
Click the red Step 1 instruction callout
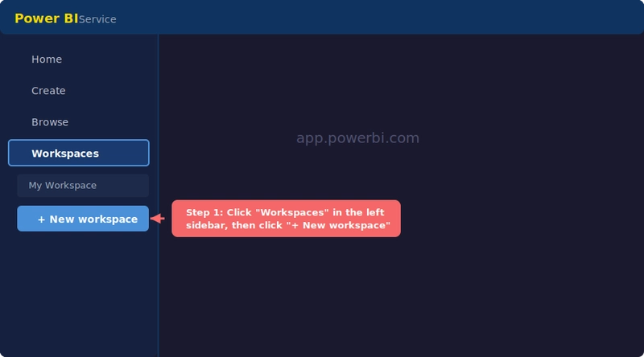tap(286, 219)
